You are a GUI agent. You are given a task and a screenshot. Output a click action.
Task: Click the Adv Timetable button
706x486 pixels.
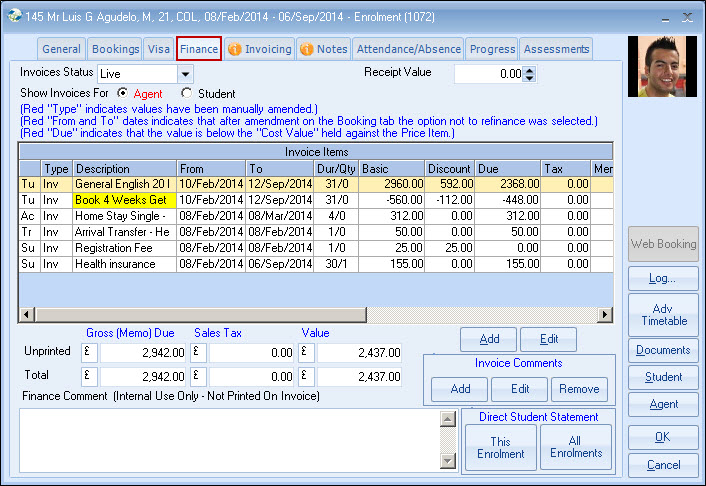point(663,314)
